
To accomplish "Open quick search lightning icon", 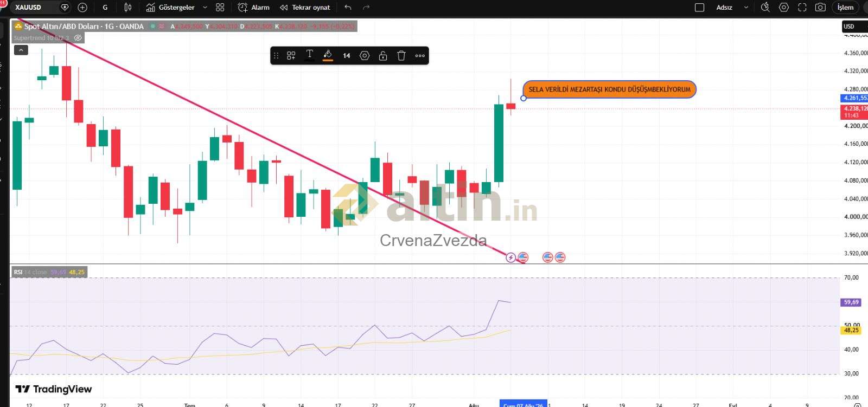I will coord(765,8).
